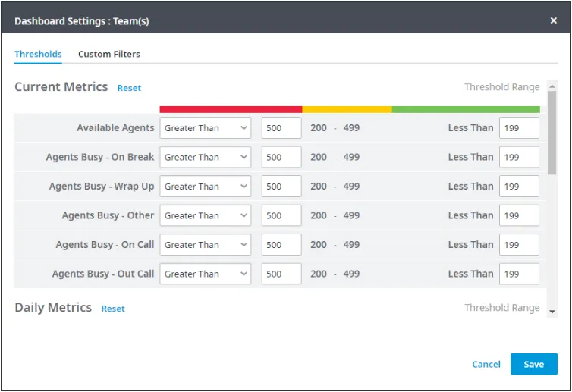
Task: Click the Daily Metrics heading
Action: pyautogui.click(x=53, y=307)
